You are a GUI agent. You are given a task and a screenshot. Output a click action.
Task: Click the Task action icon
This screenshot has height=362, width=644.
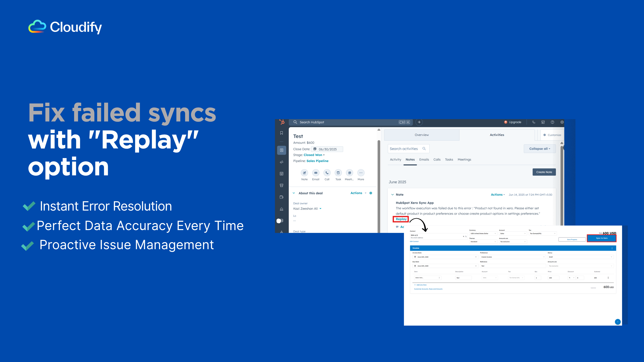click(338, 173)
